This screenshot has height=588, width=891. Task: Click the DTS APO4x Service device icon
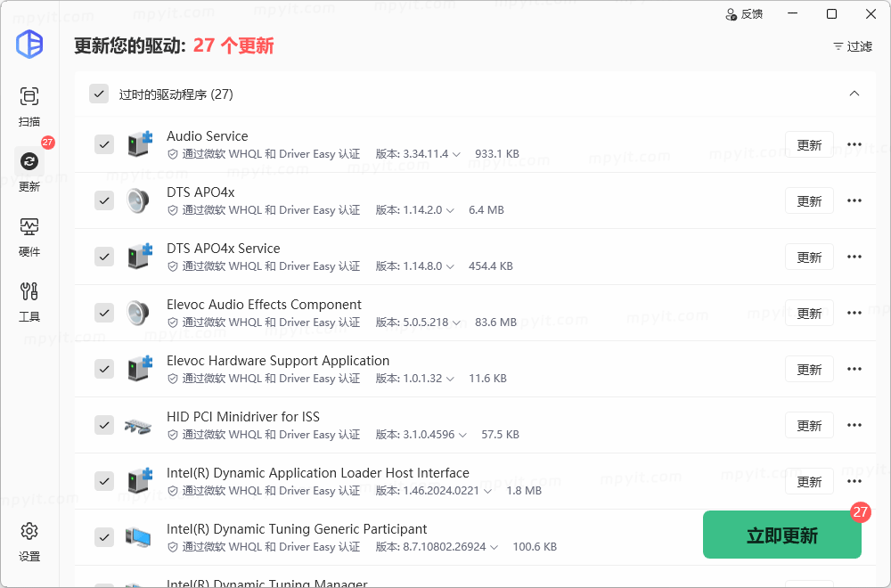pos(140,257)
